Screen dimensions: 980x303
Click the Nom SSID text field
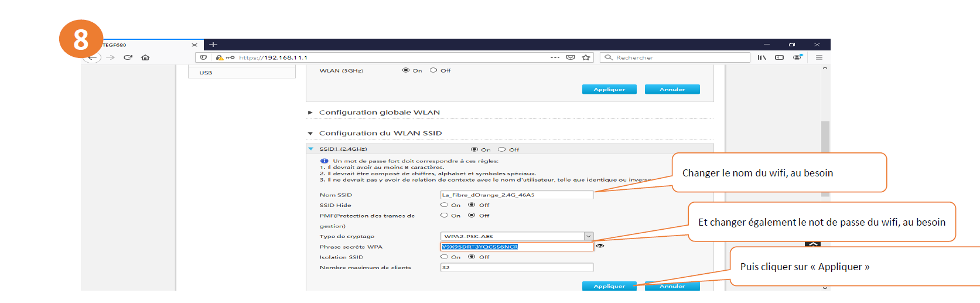click(x=516, y=195)
